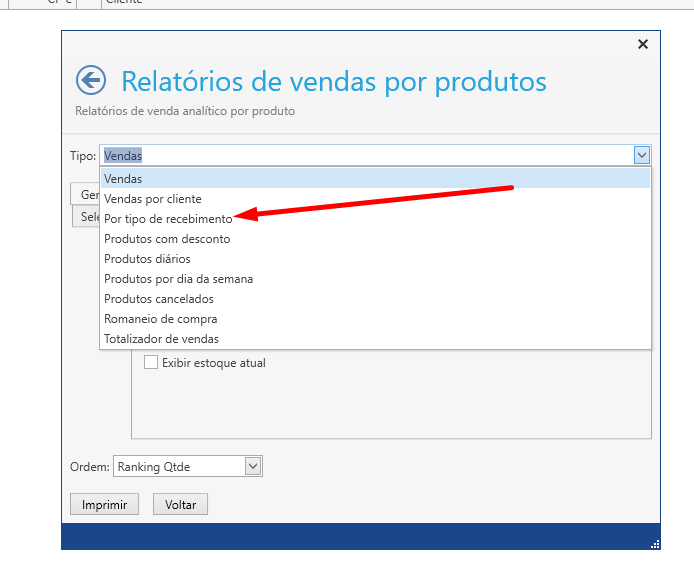Select Totalizador de vendas report
Screen dimensions: 694x578
pyautogui.click(x=161, y=339)
